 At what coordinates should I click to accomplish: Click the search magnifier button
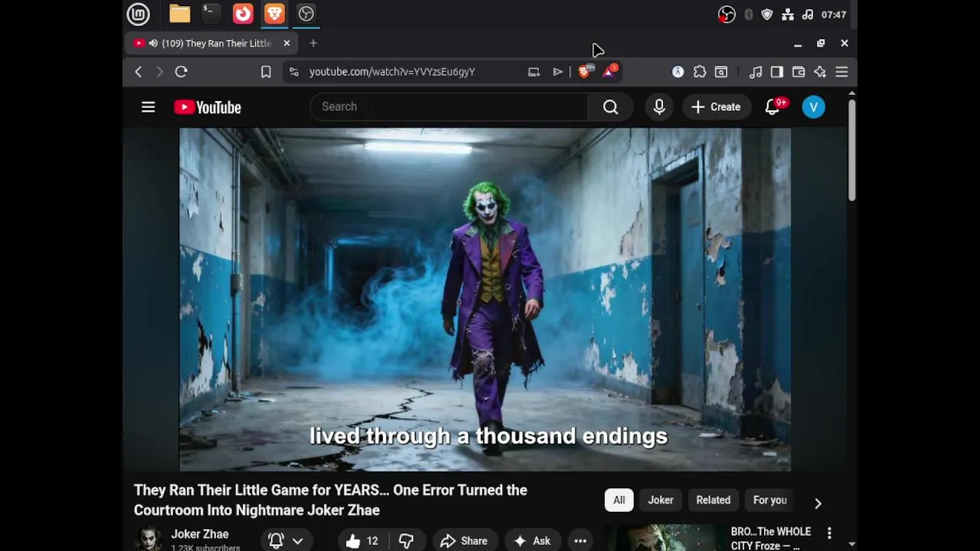pos(610,107)
